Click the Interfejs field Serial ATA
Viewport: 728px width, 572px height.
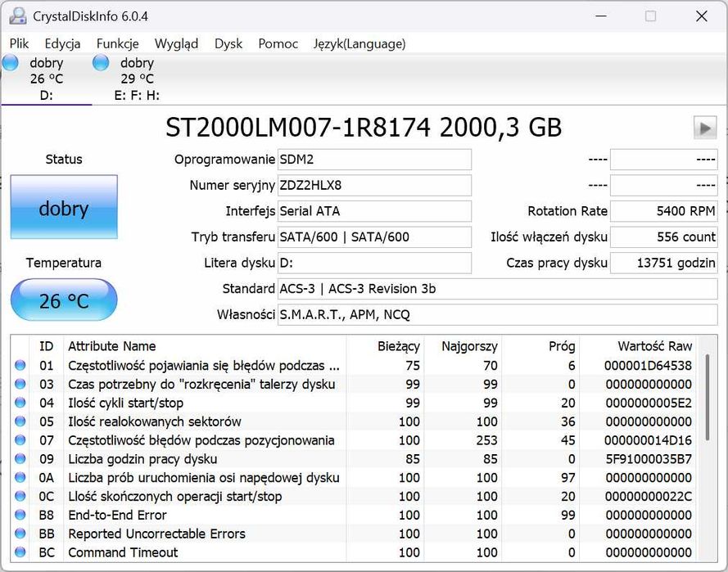(x=374, y=212)
